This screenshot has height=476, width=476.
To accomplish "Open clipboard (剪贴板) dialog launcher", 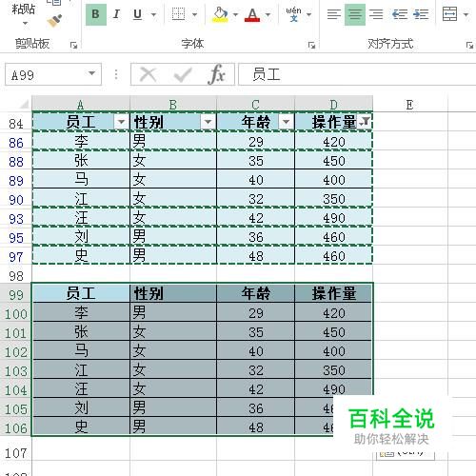I will (x=73, y=45).
